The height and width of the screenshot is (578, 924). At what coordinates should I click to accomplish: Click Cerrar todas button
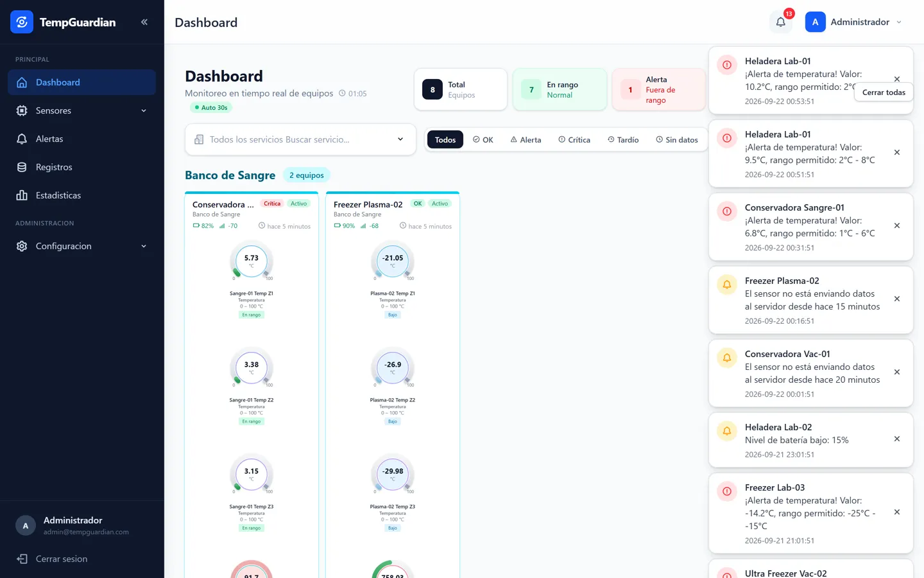884,92
